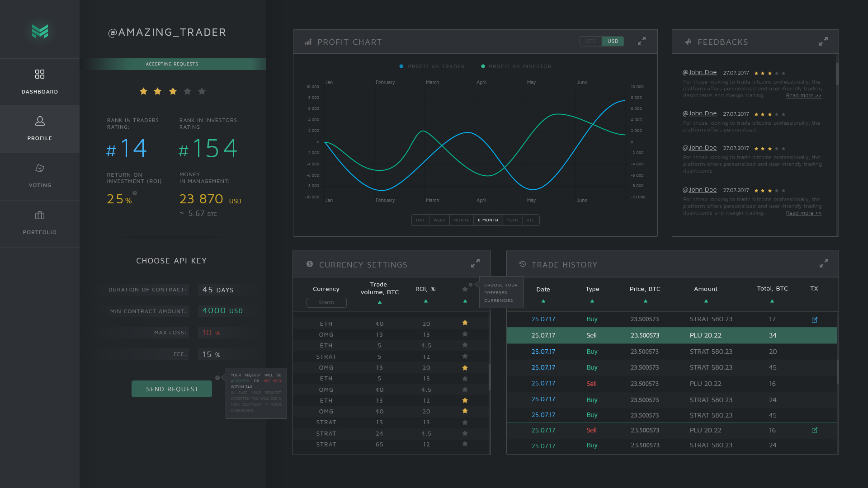The width and height of the screenshot is (868, 488).
Task: Sort trade history by Date arrow
Action: click(x=543, y=301)
